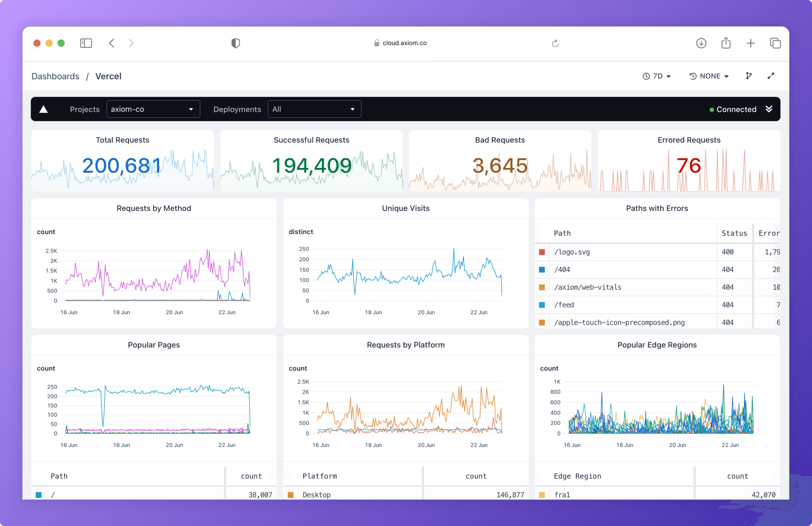Click the privacy shield icon
Image resolution: width=812 pixels, height=526 pixels.
point(235,43)
